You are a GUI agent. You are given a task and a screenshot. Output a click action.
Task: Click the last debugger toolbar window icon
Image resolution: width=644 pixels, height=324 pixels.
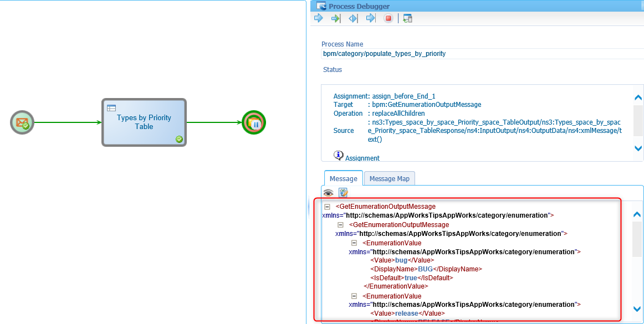(407, 18)
